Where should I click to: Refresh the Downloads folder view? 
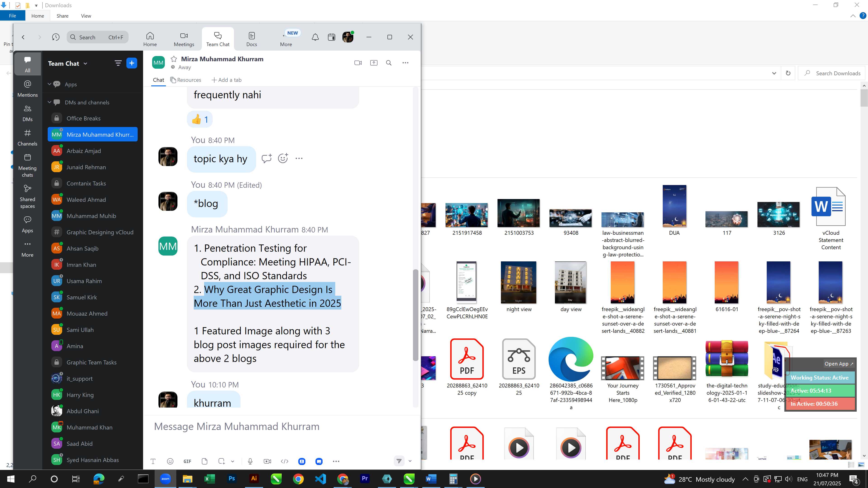coord(788,73)
